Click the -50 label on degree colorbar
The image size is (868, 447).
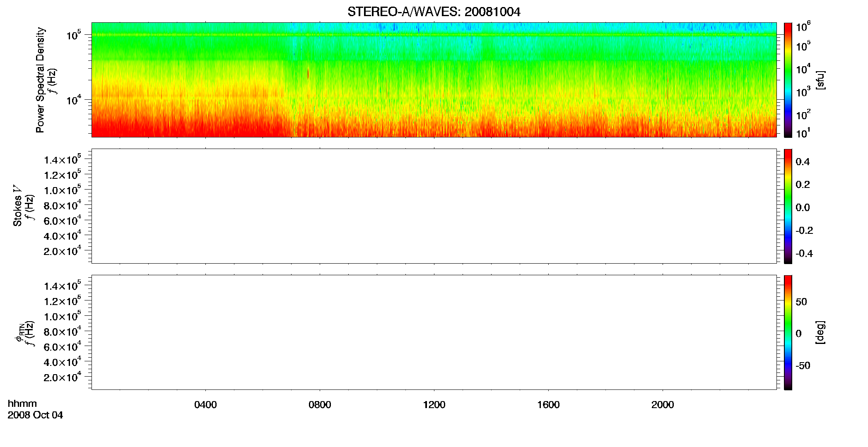(803, 366)
